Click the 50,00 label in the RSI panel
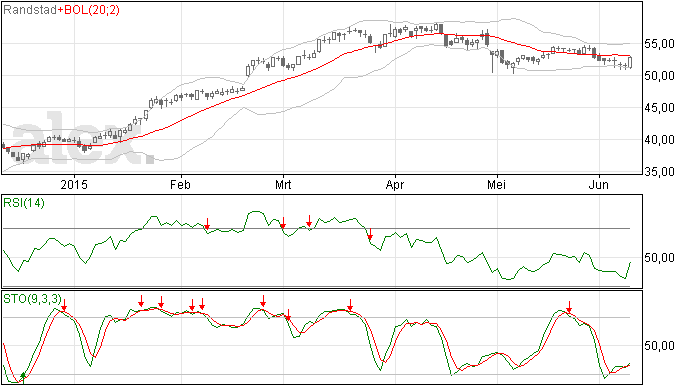690x387 pixels. pos(659,258)
